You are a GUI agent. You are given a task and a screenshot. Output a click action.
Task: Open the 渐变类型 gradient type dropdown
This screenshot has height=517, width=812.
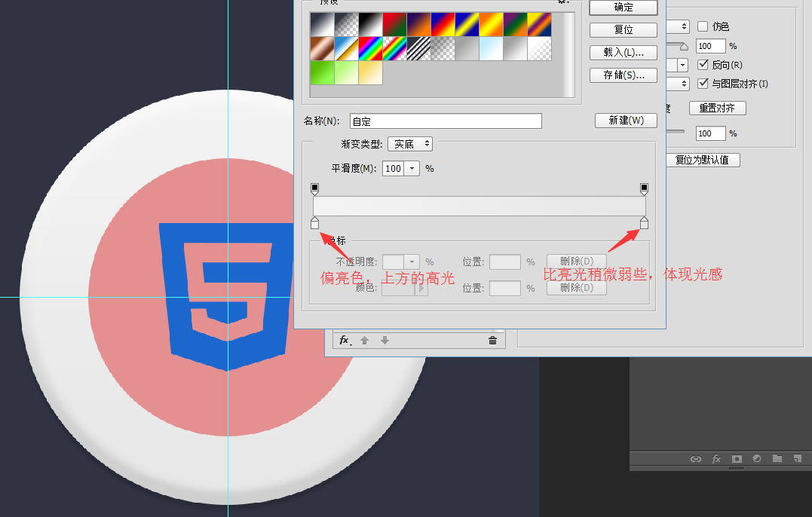click(410, 144)
